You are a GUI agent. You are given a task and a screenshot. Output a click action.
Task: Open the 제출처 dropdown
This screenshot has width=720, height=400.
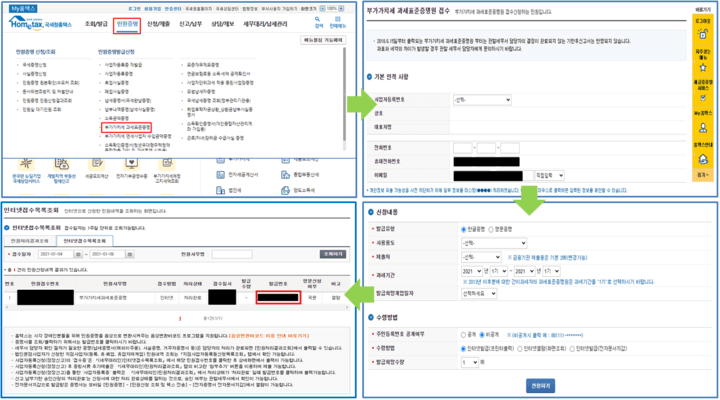(481, 257)
